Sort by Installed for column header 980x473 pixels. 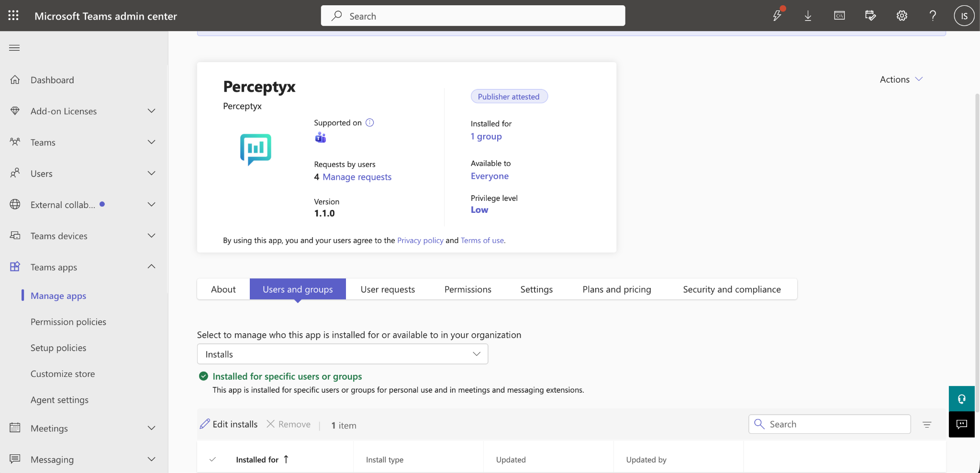262,459
